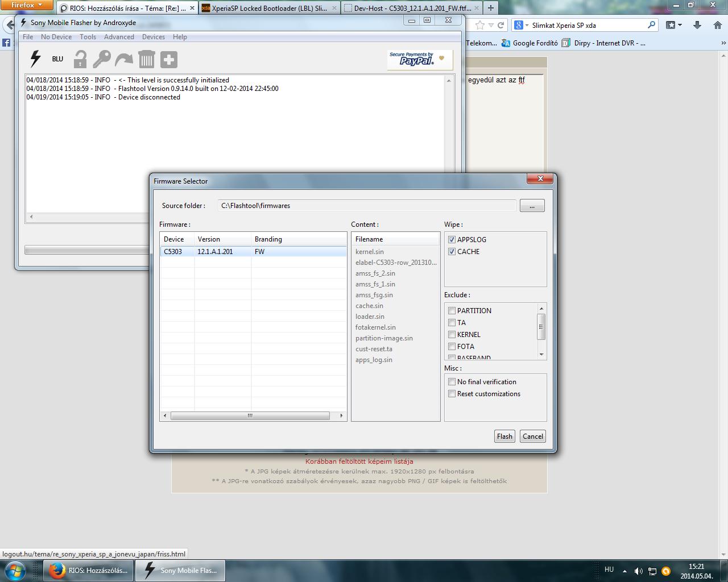Switch to the RIOS Hozzászólás tab

126,8
